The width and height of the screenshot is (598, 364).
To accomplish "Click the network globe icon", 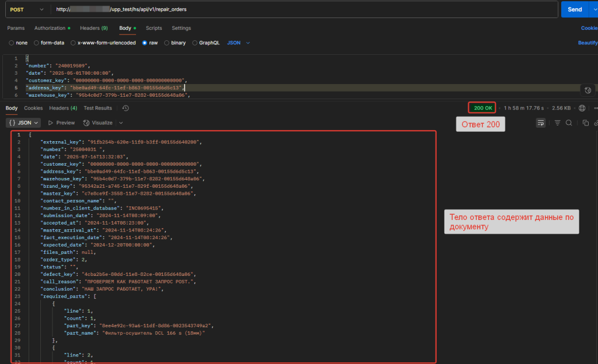I will pyautogui.click(x=582, y=108).
